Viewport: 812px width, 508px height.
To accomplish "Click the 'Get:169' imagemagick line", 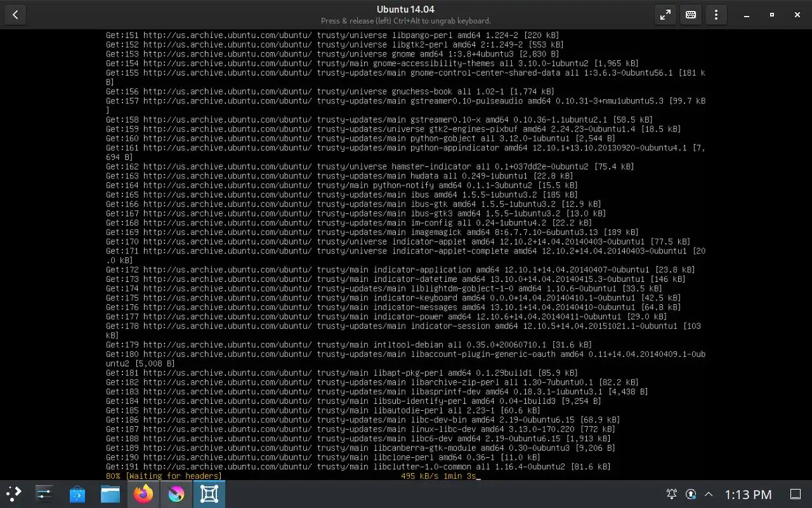I will pos(372,232).
